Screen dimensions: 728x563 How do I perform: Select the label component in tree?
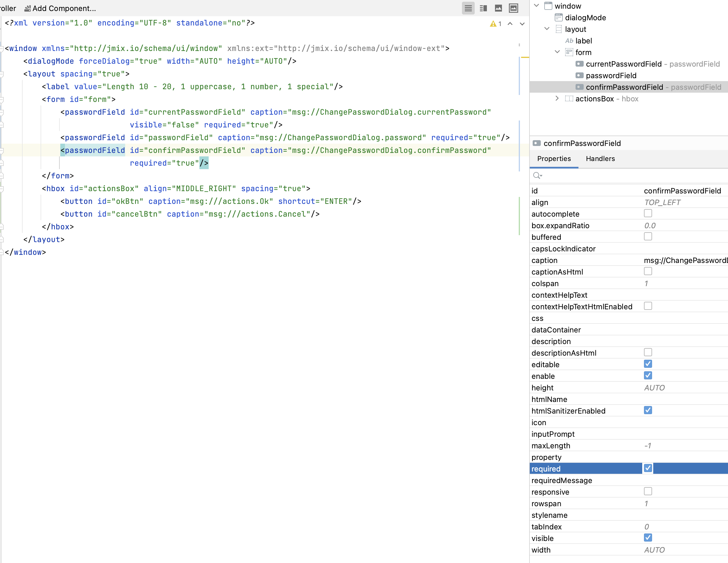coord(584,41)
